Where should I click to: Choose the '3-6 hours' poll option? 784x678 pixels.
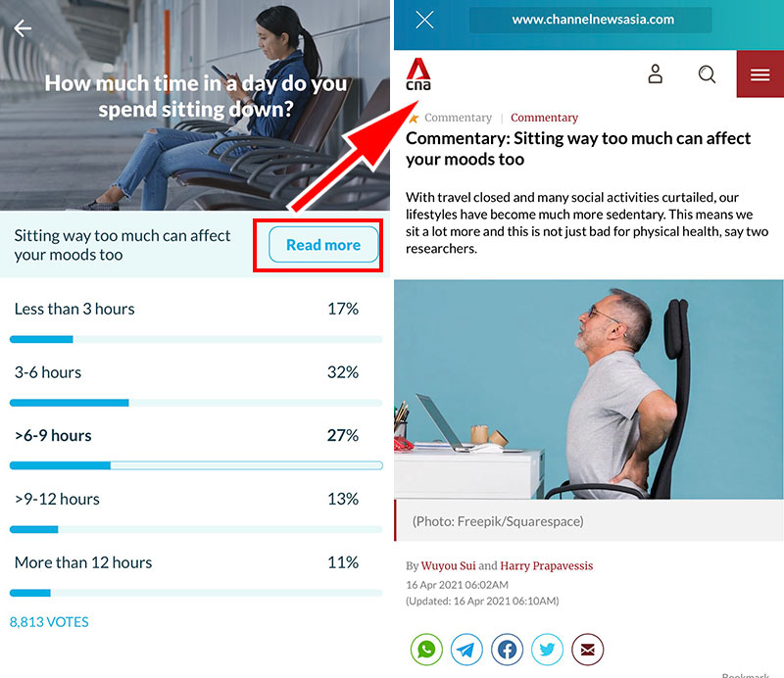pyautogui.click(x=196, y=384)
